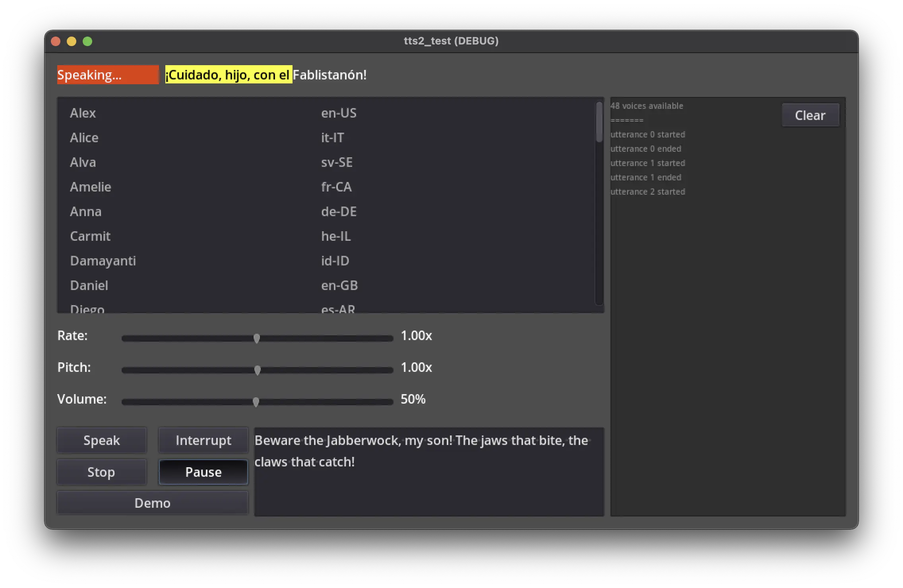The image size is (903, 588).
Task: Interrupt the current speech
Action: tap(203, 440)
